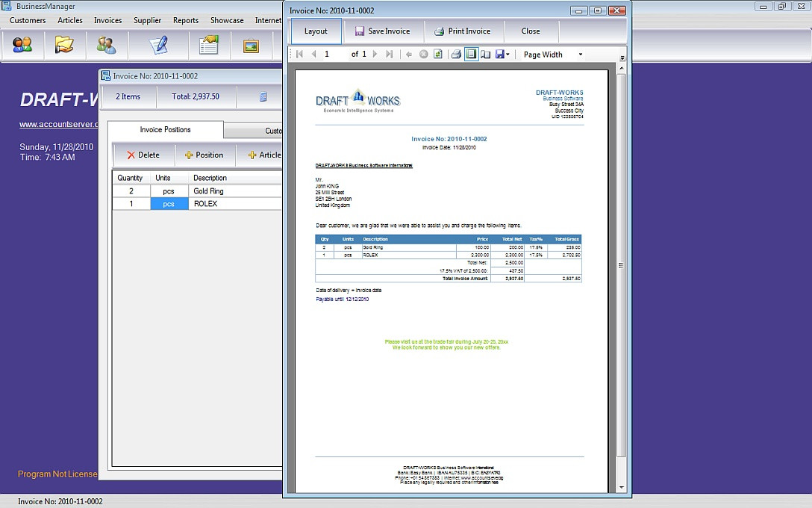
Task: Go to next page in report viewer
Action: click(x=375, y=54)
